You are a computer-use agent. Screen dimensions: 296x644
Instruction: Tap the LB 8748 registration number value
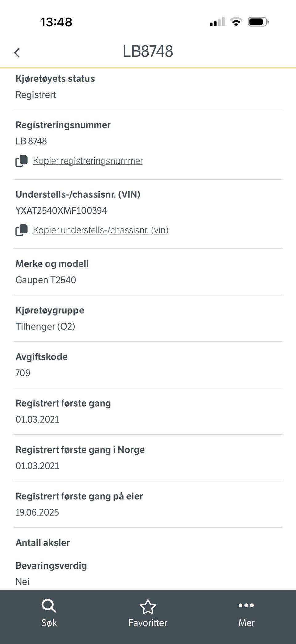[x=31, y=141]
